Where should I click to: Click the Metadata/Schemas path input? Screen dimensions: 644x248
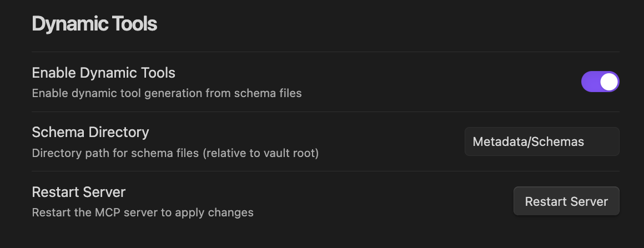tap(542, 141)
